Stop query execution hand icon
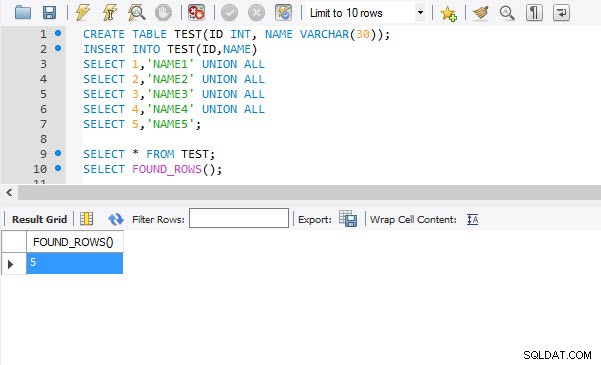 163,13
